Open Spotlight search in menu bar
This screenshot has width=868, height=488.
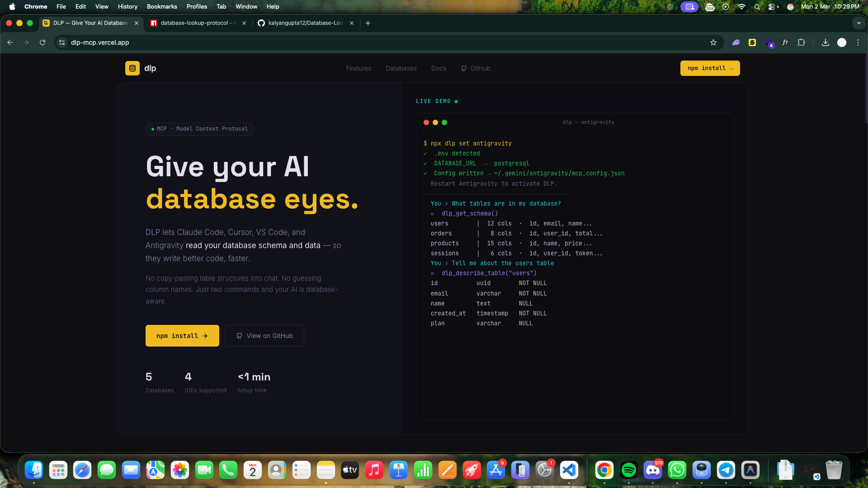pos(757,7)
